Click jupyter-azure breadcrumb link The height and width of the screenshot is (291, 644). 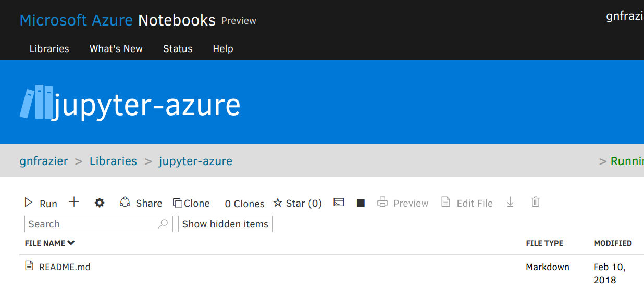(x=195, y=161)
